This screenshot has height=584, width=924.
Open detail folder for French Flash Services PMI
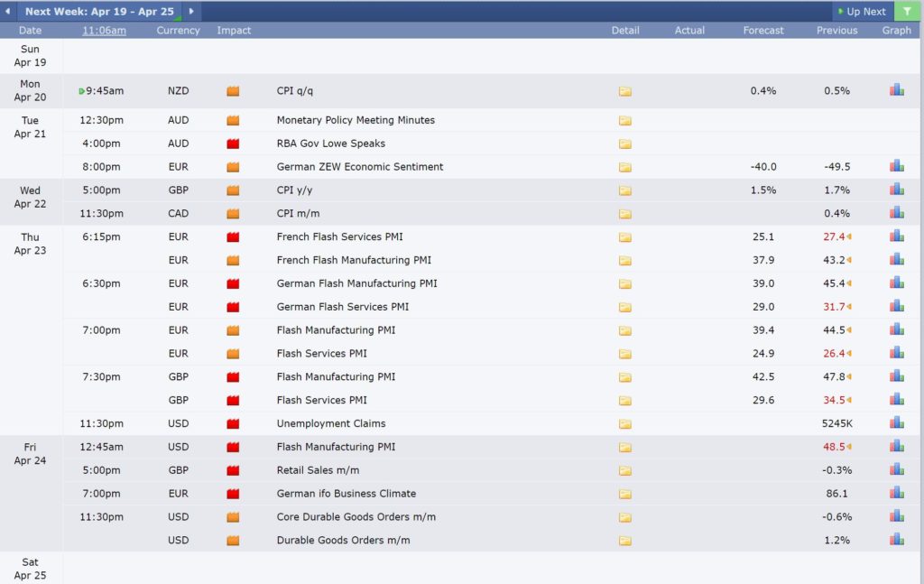click(625, 237)
